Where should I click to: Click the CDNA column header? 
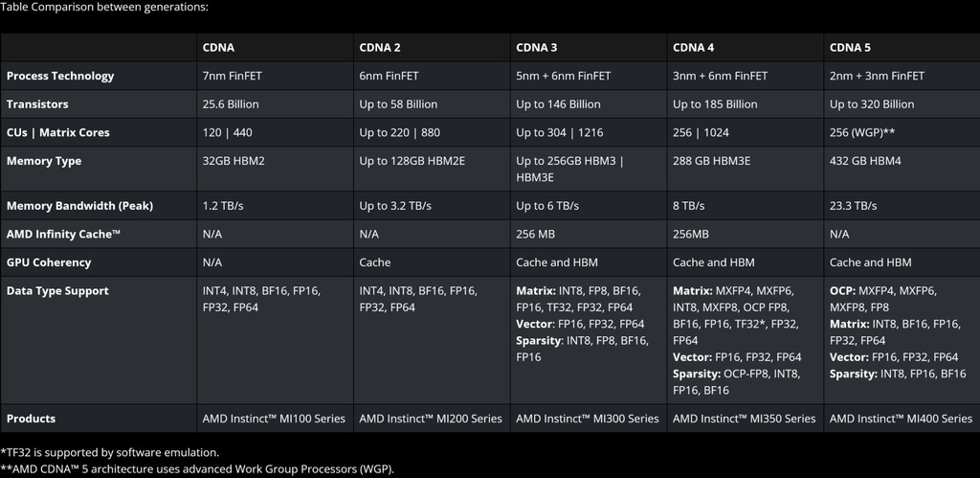[x=218, y=48]
